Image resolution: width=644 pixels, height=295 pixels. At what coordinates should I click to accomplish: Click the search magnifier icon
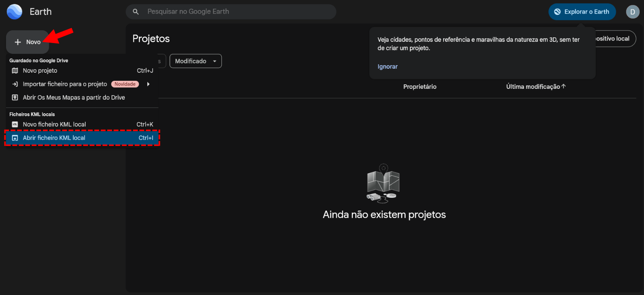[x=136, y=12]
